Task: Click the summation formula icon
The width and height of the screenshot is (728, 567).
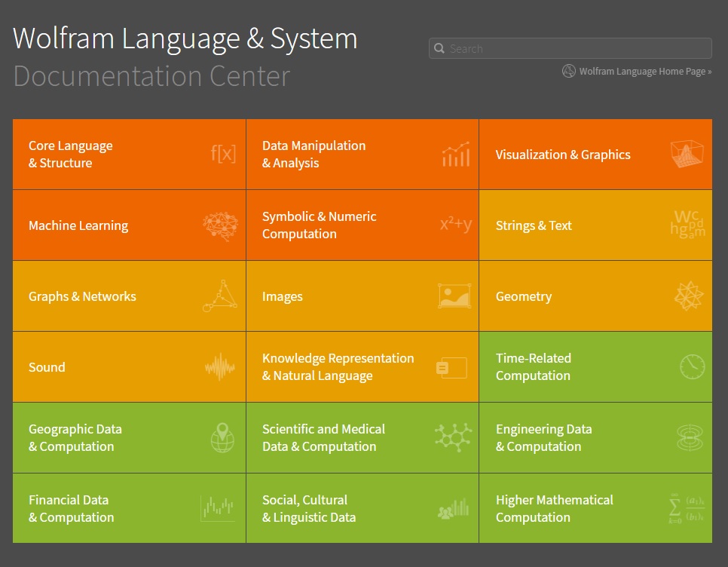Action: [x=686, y=508]
